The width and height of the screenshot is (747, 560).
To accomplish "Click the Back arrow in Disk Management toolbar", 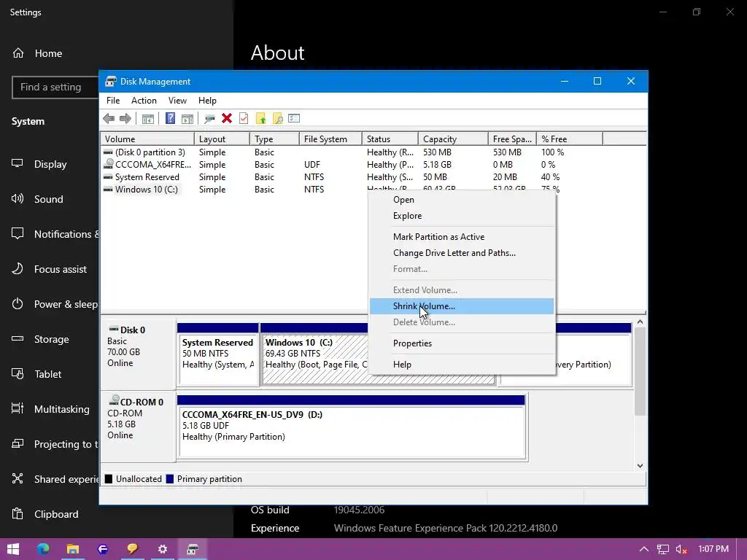I will tap(109, 119).
